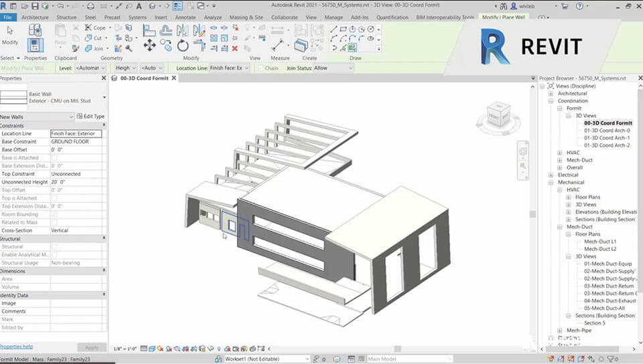The width and height of the screenshot is (643, 364).
Task: Enable the Chain checkbox in options bar
Action: (261, 68)
